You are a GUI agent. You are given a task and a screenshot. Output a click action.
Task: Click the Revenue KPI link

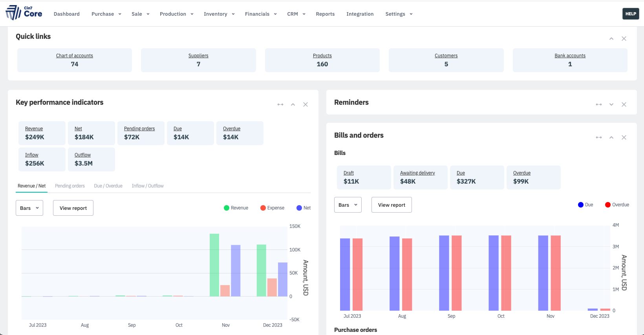point(34,129)
